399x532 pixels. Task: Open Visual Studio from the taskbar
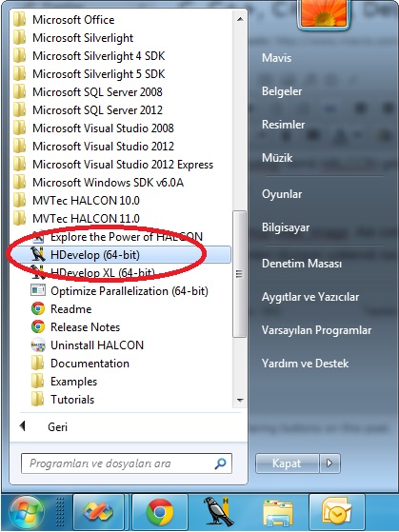point(98,513)
